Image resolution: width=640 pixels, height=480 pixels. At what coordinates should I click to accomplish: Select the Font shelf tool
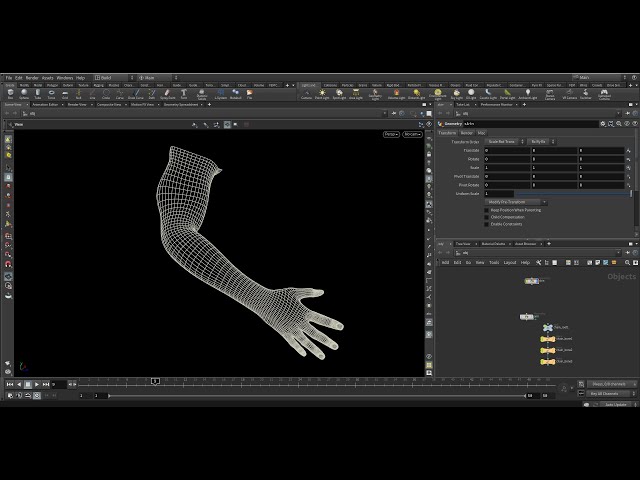pos(184,94)
